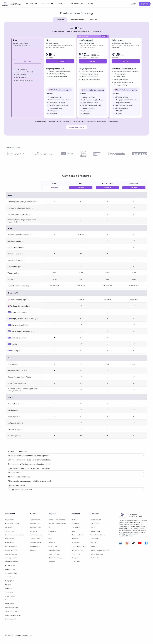Open the Product dropdown menu
Image resolution: width=153 pixels, height=644 pixels.
click(x=32, y=4)
